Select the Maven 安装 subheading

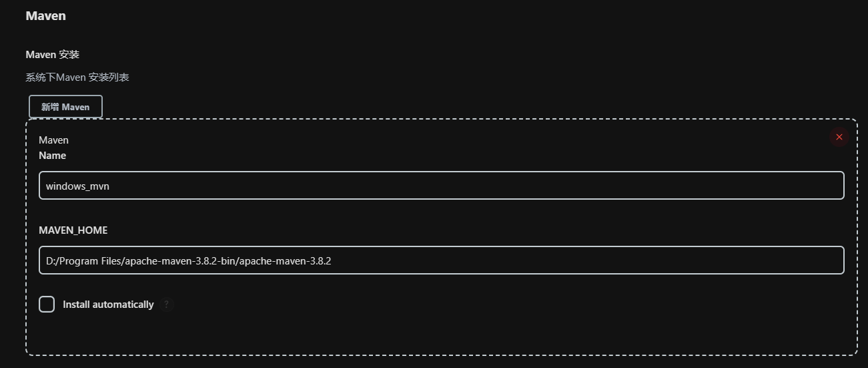click(x=52, y=54)
